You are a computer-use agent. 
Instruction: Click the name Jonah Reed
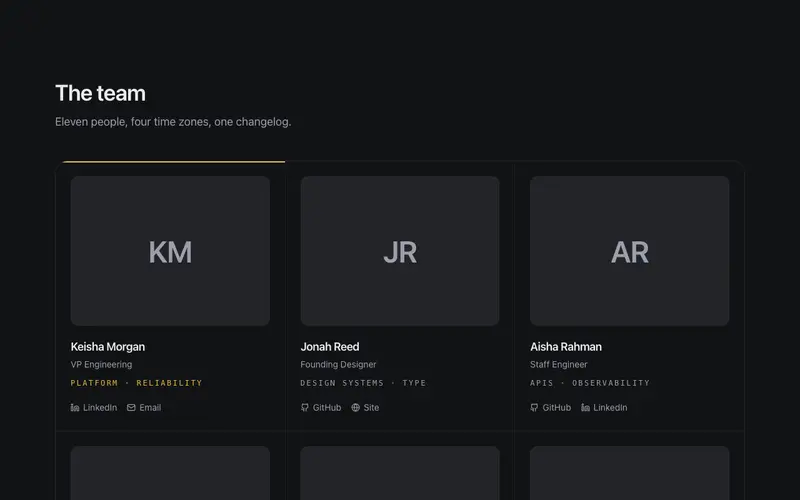click(330, 347)
